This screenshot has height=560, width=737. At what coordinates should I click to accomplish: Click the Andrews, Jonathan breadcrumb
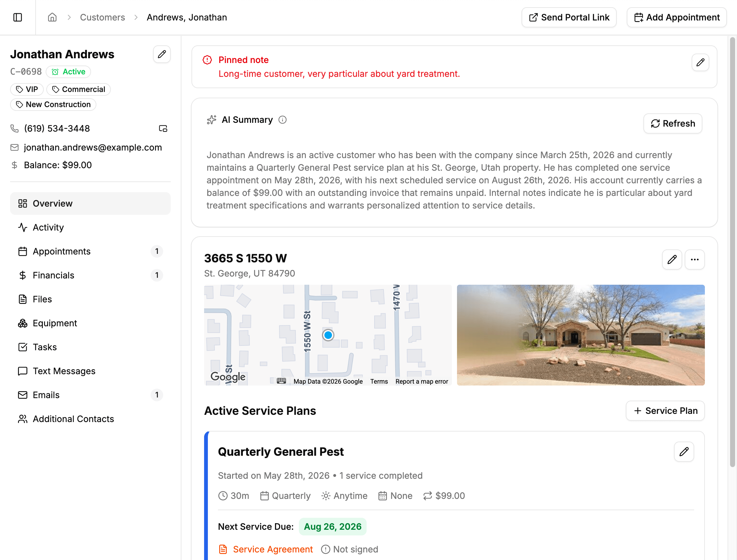tap(187, 17)
